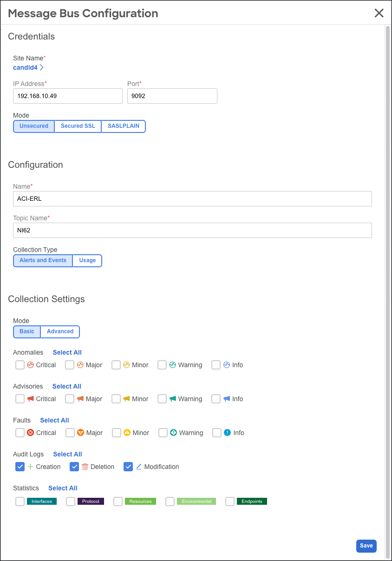Uncheck the Creation audit log checkbox
392x561 pixels.
pos(20,467)
